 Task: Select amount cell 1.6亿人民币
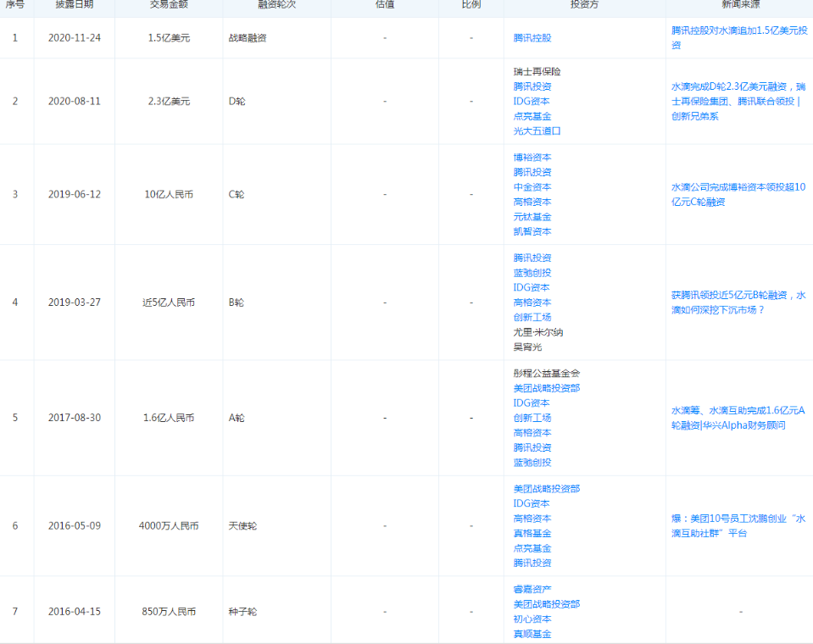coord(169,418)
